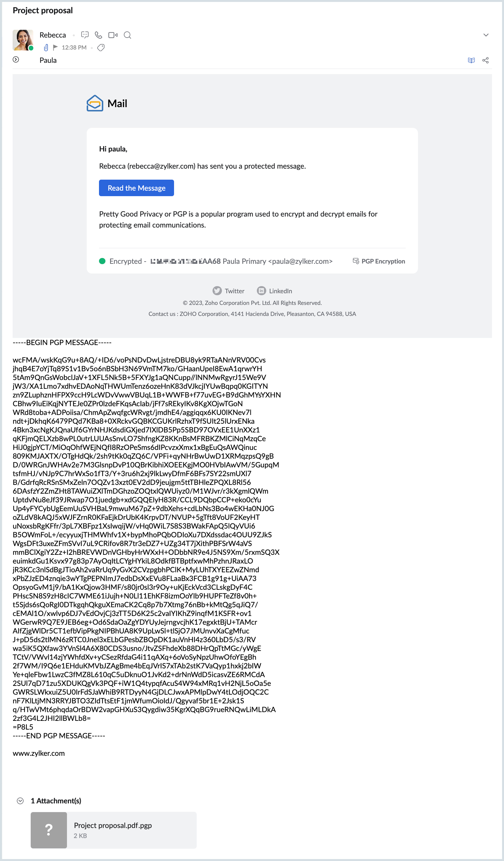Screen dimensions: 504x861
Task: Open more options chevron at top right
Action: pos(486,35)
